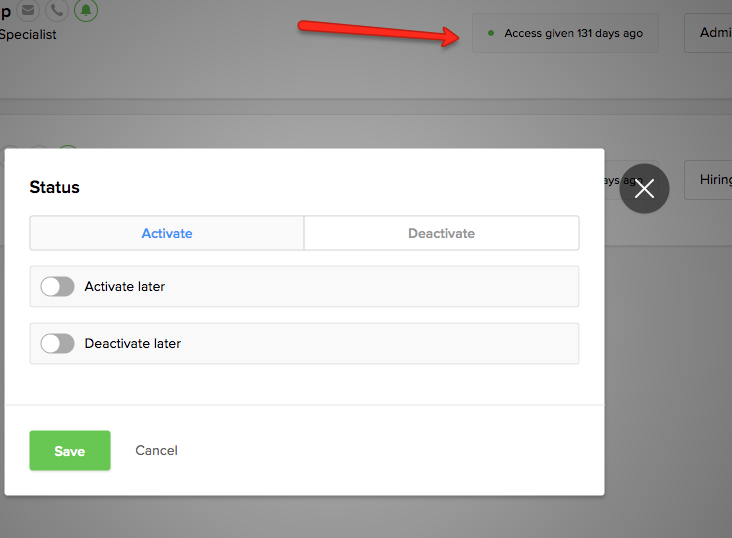This screenshot has height=538, width=732.
Task: Click the Activate later label text
Action: (x=125, y=287)
